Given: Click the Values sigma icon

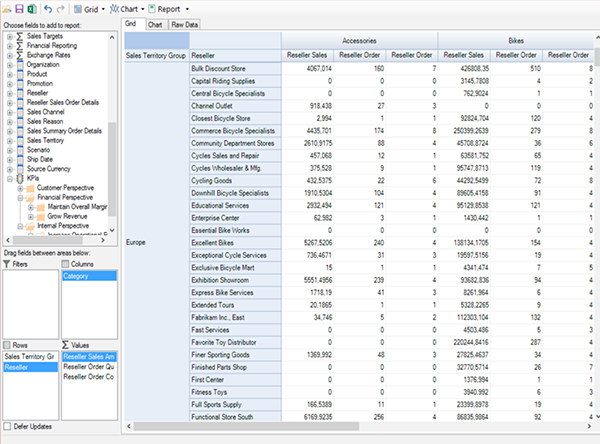Looking at the screenshot, I should coord(65,345).
